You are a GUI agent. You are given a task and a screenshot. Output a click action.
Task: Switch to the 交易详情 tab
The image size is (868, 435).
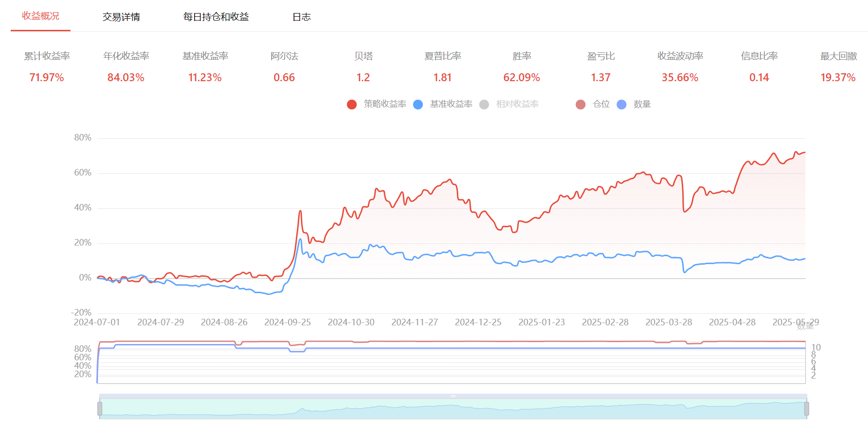[121, 17]
